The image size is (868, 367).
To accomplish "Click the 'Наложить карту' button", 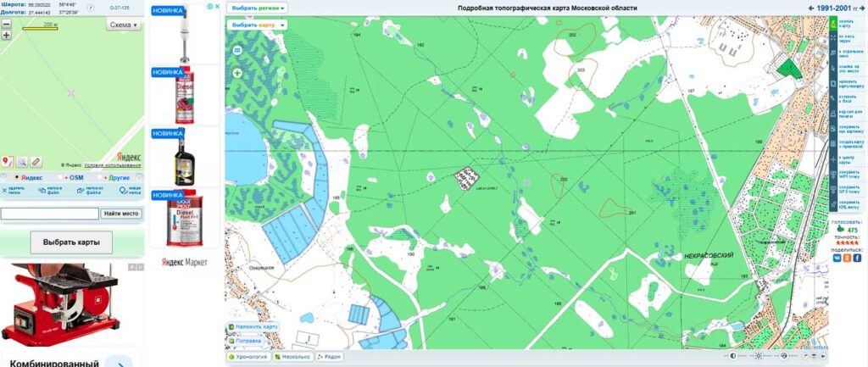I will pyautogui.click(x=253, y=327).
